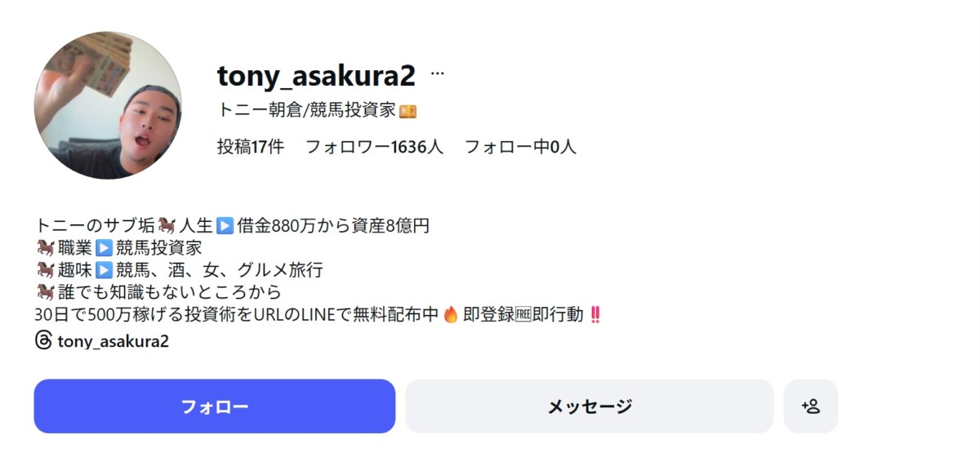Click the horse emoji before 職業
980x466 pixels.
(45, 248)
